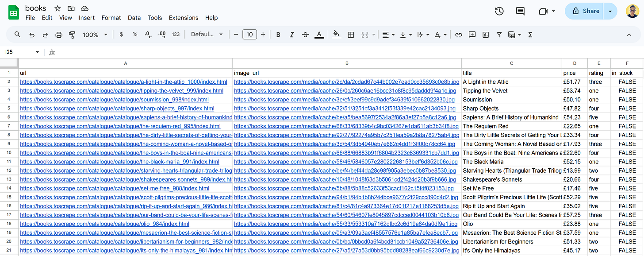Open the olio_984 url link
644x256 pixels.
point(104,224)
